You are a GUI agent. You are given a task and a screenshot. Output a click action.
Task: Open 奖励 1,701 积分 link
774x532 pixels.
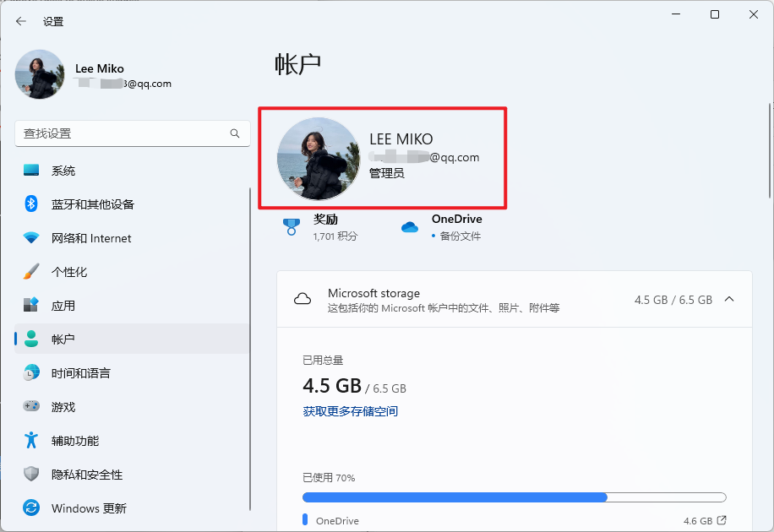[321, 227]
